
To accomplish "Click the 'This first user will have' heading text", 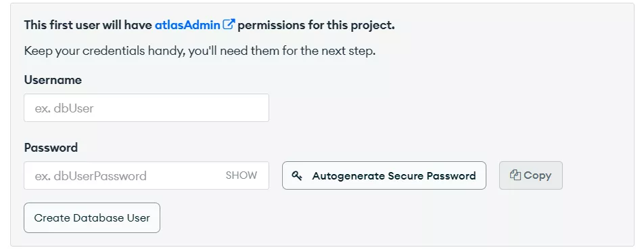I will click(89, 25).
